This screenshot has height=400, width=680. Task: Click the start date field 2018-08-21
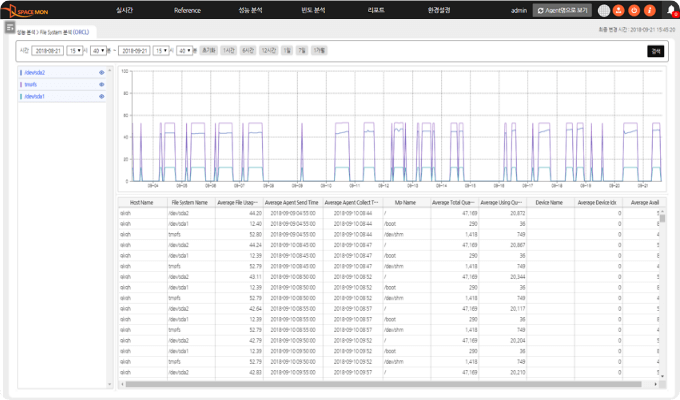click(48, 51)
